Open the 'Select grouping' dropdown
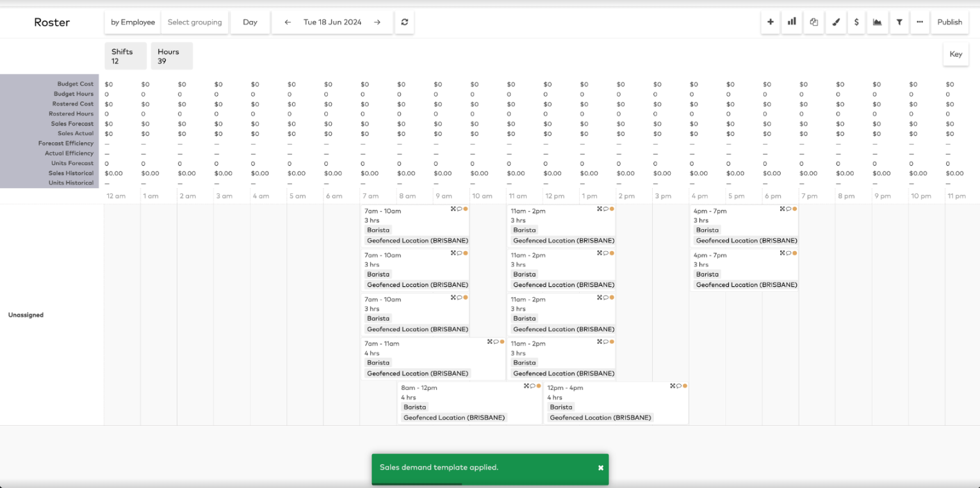This screenshot has width=980, height=488. tap(195, 22)
